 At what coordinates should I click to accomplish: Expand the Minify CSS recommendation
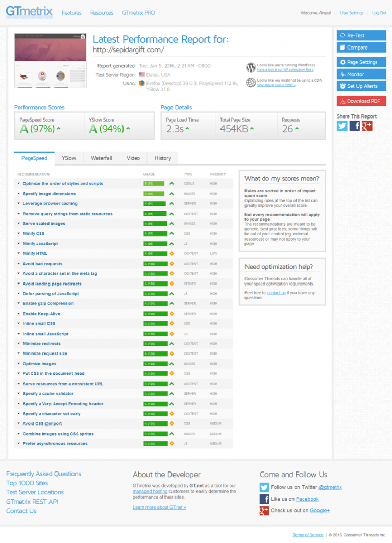(x=34, y=234)
